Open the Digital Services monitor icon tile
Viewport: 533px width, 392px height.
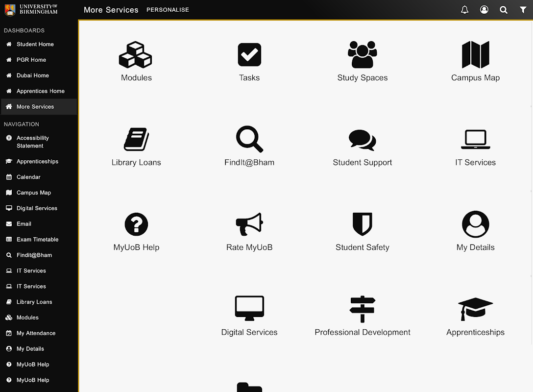[x=249, y=308]
